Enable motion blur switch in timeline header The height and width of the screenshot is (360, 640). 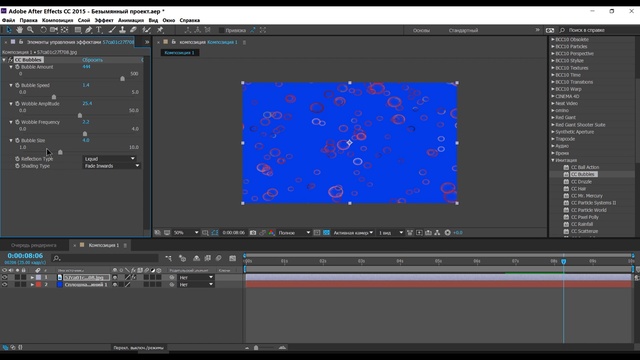pos(218,258)
